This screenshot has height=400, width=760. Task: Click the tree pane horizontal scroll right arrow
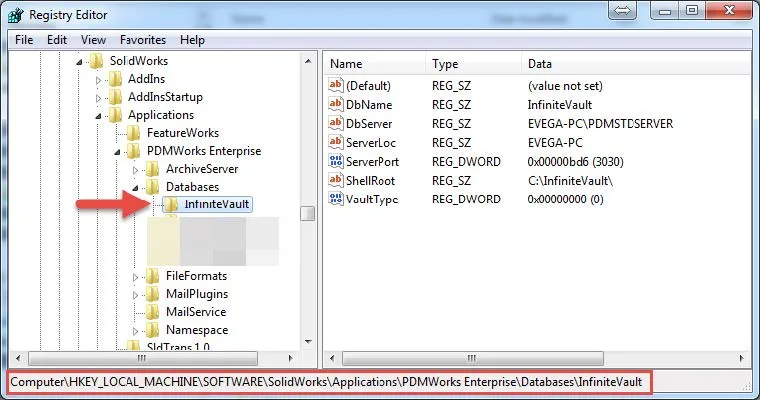click(290, 358)
